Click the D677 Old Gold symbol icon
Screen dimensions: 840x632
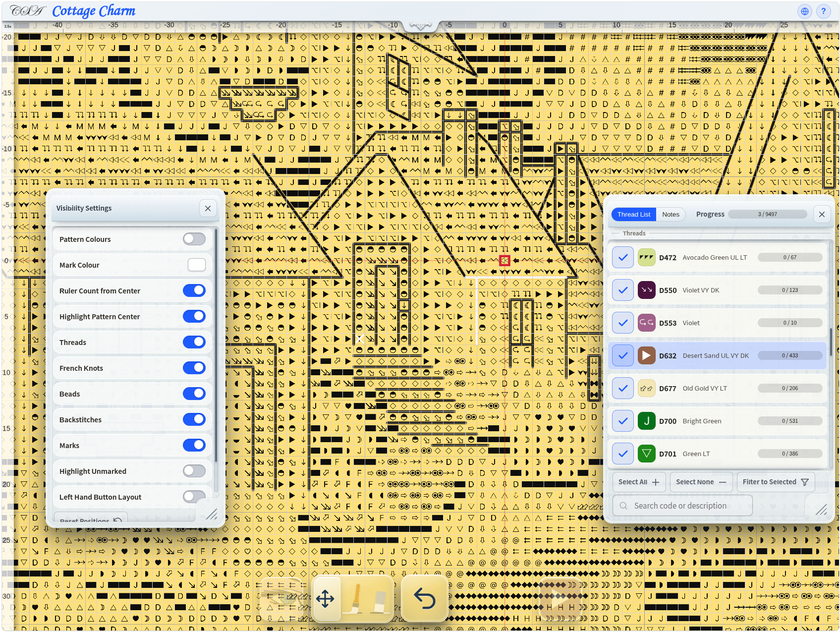646,389
